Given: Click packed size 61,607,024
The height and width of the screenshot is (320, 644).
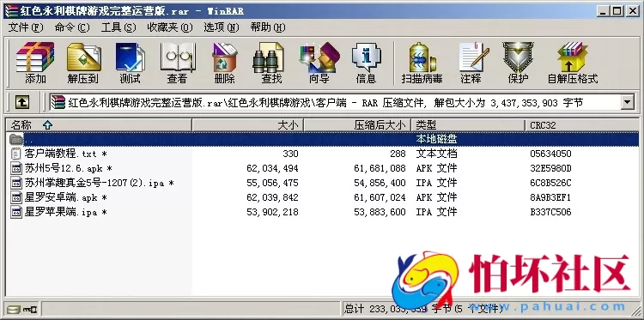Looking at the screenshot, I should [380, 197].
